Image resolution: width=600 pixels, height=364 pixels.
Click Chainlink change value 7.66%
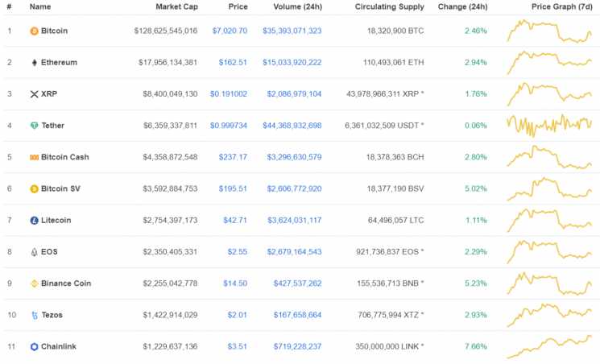point(476,346)
